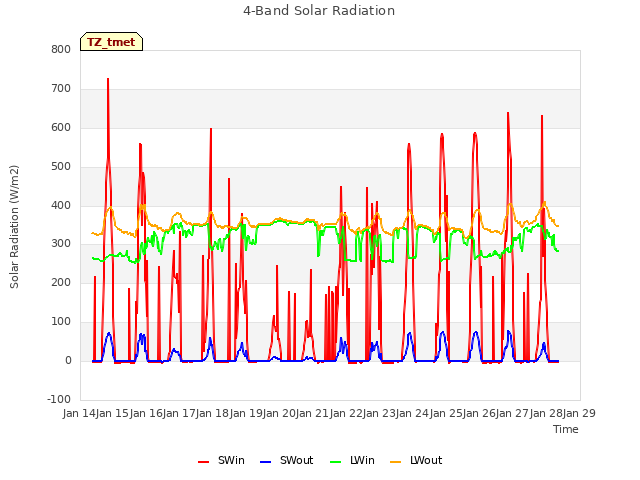Click the 800 y-axis label
Image resolution: width=640 pixels, height=480 pixels.
(x=61, y=49)
